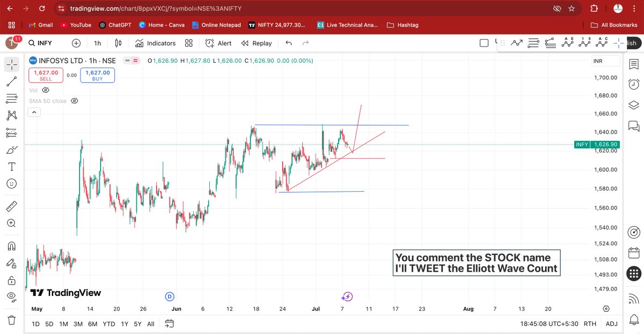644x334 pixels.
Task: Open the emoji icons tool
Action: tap(12, 184)
